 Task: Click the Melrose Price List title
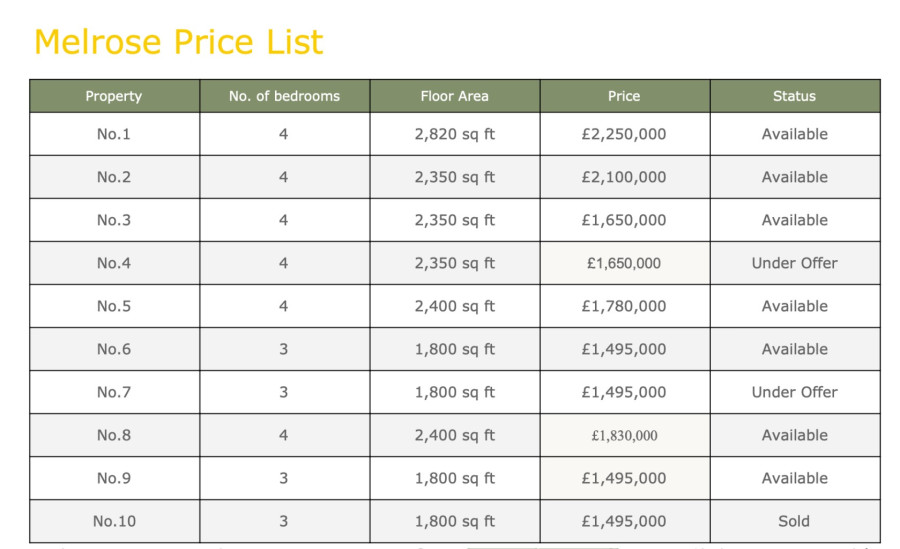tap(179, 42)
